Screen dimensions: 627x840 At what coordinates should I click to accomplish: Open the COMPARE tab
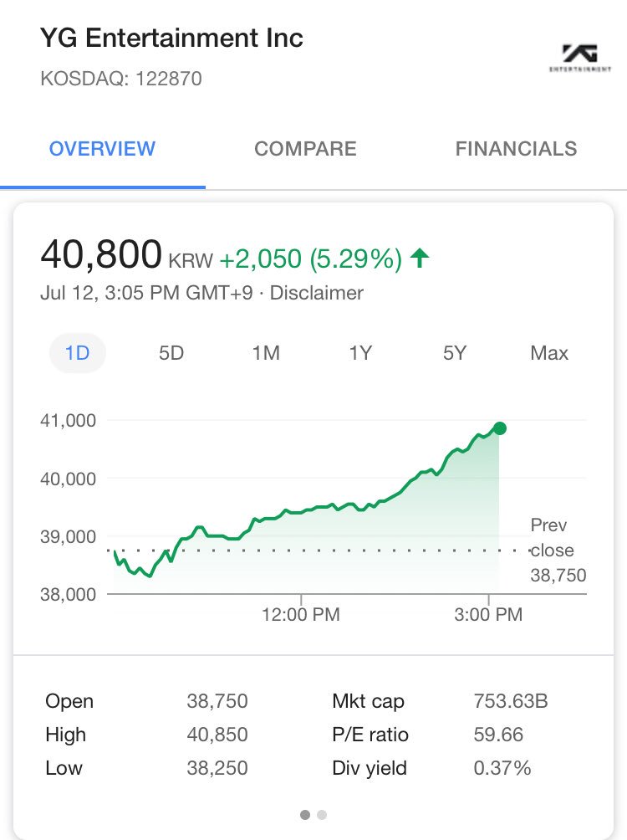point(305,149)
